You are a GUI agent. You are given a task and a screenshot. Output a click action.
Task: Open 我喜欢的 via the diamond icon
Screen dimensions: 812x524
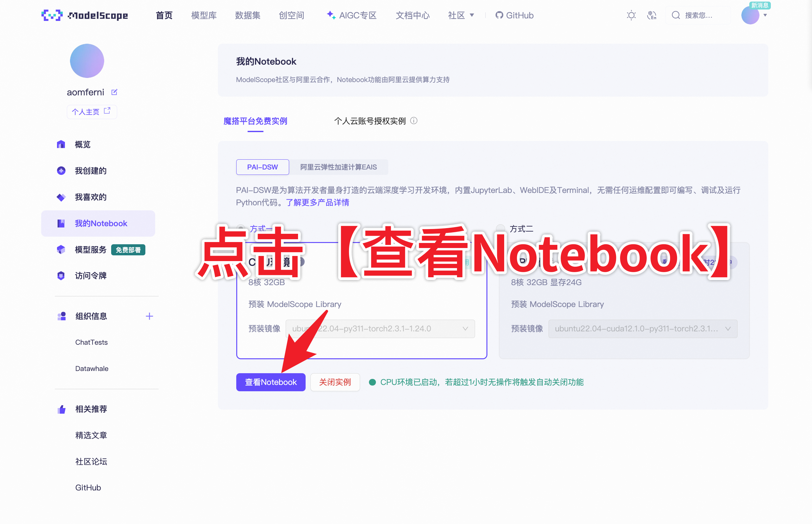61,197
